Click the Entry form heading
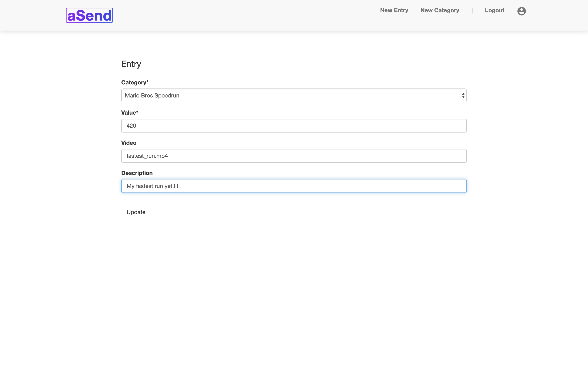 131,64
